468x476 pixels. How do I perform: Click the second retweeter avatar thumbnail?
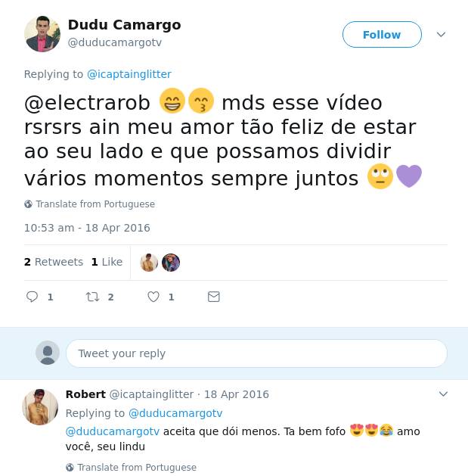(x=171, y=263)
